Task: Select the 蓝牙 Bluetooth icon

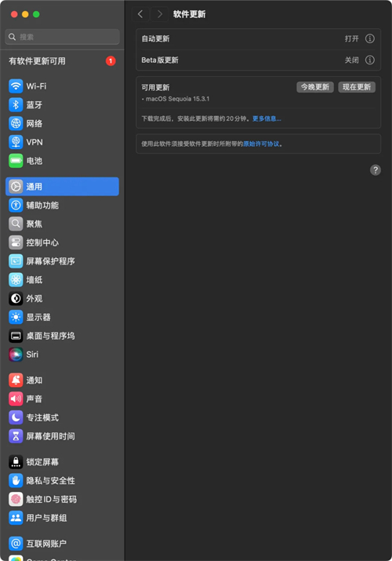Action: click(x=16, y=105)
